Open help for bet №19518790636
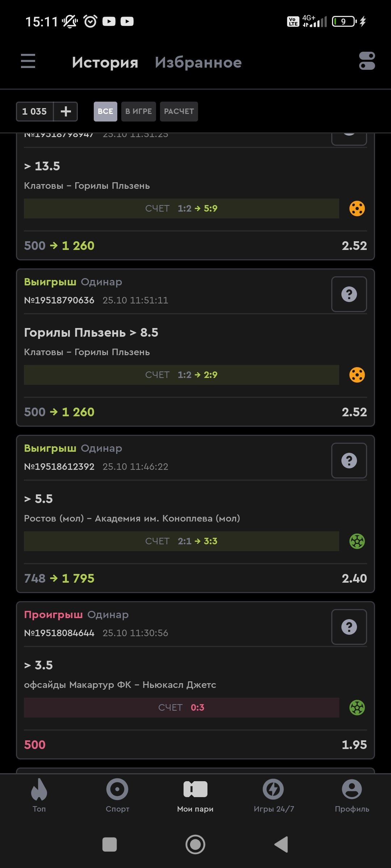The height and width of the screenshot is (868, 391). pos(349,294)
